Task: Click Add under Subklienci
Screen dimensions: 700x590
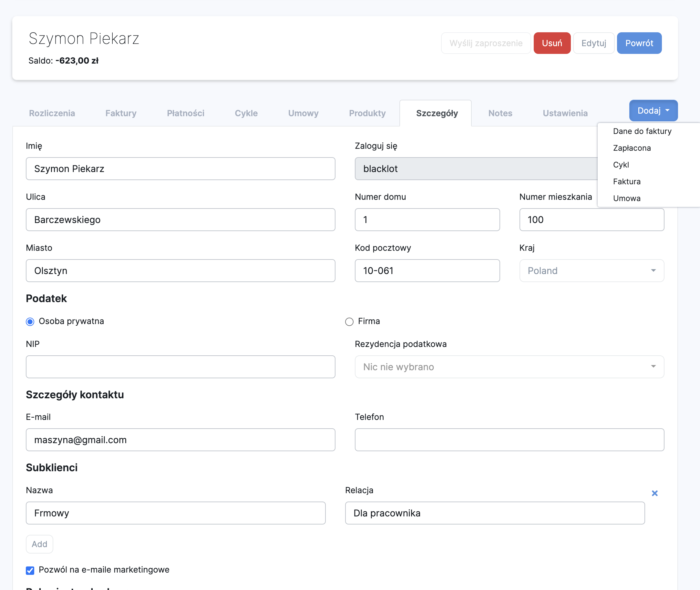Action: pyautogui.click(x=39, y=544)
